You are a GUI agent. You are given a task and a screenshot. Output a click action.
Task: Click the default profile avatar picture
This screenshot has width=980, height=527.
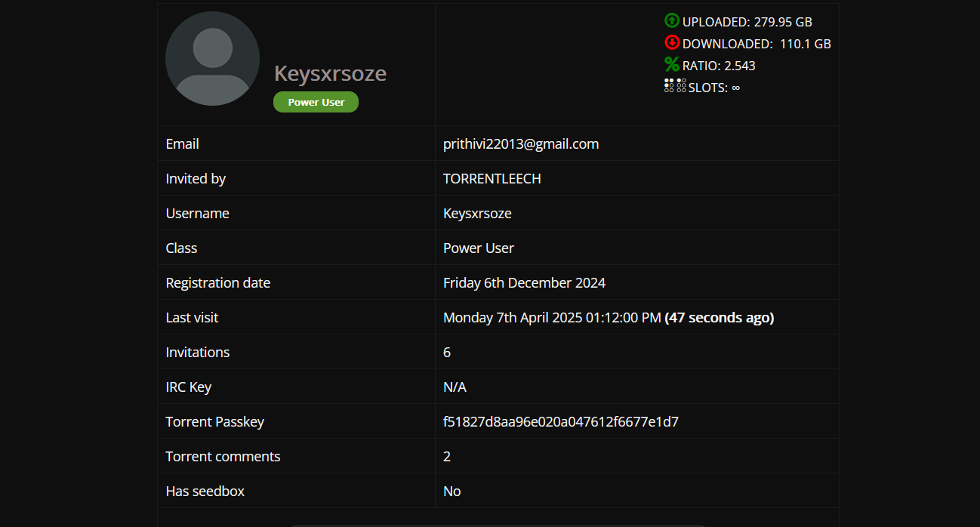pos(212,59)
